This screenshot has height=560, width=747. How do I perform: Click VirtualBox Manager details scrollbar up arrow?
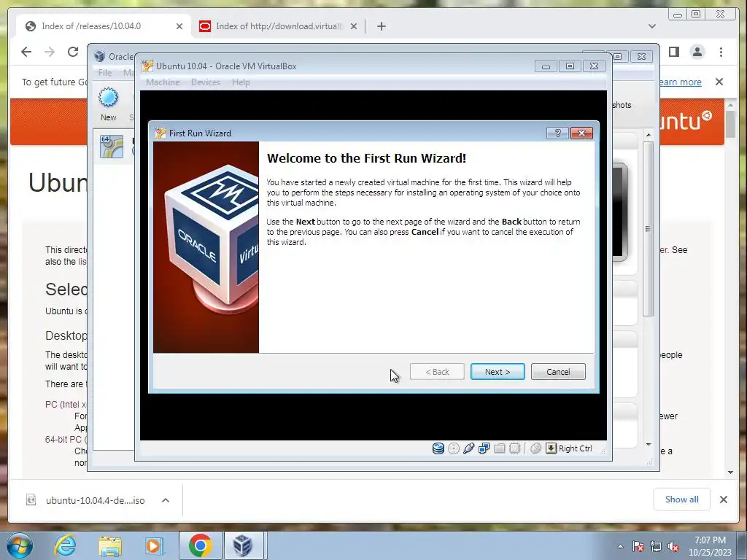(649, 135)
